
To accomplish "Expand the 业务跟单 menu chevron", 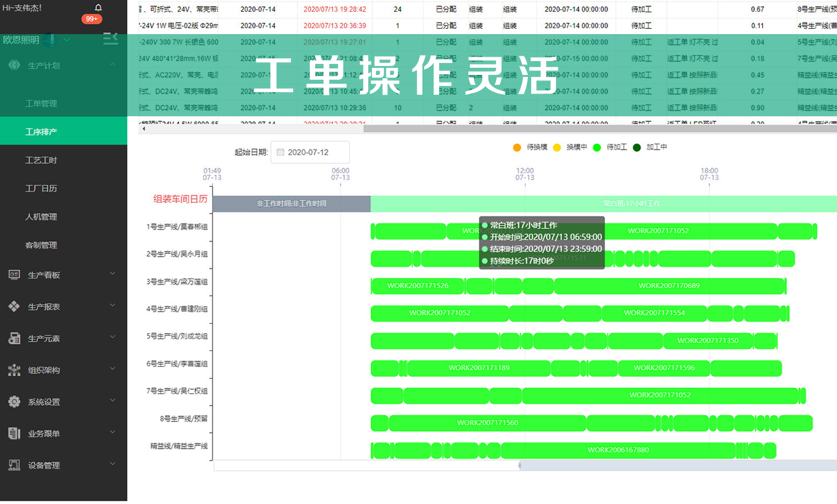I will [x=112, y=432].
